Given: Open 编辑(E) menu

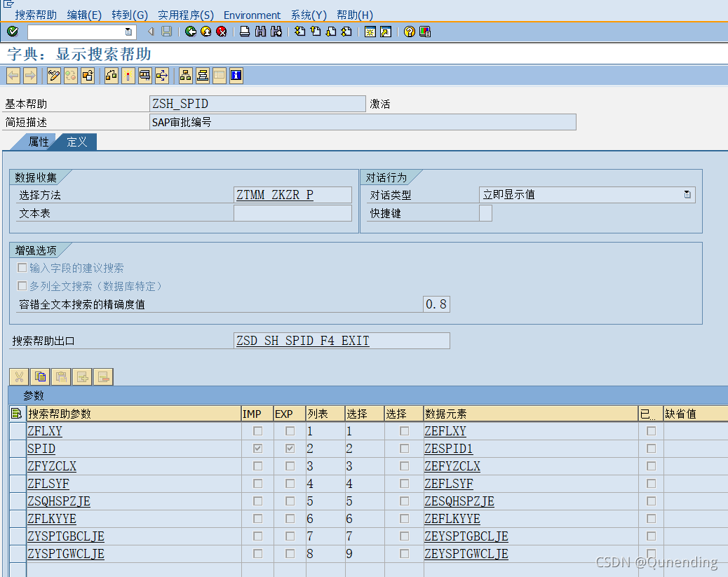Looking at the screenshot, I should 84,15.
